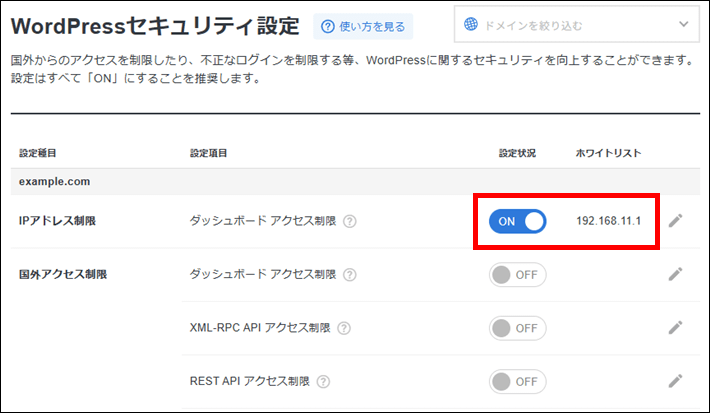Click the 設定項目 column header

click(x=208, y=153)
